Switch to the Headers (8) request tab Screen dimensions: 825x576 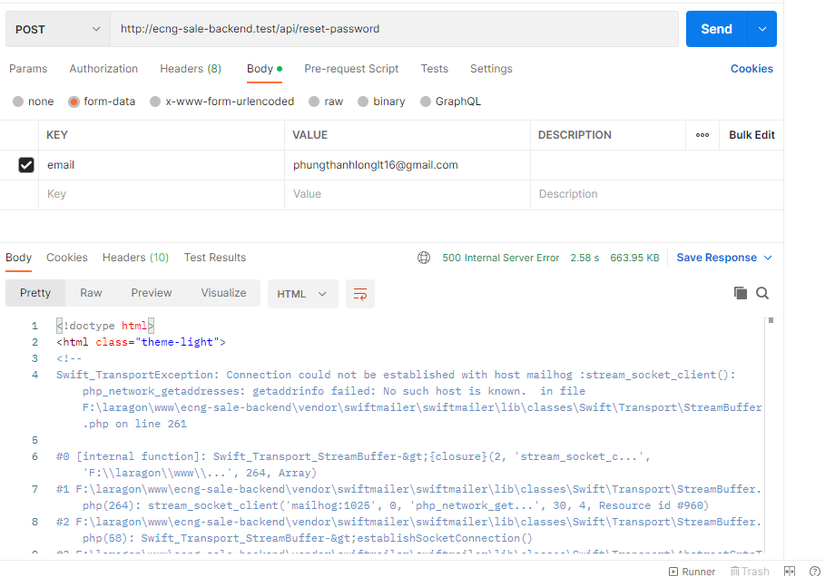click(x=190, y=69)
